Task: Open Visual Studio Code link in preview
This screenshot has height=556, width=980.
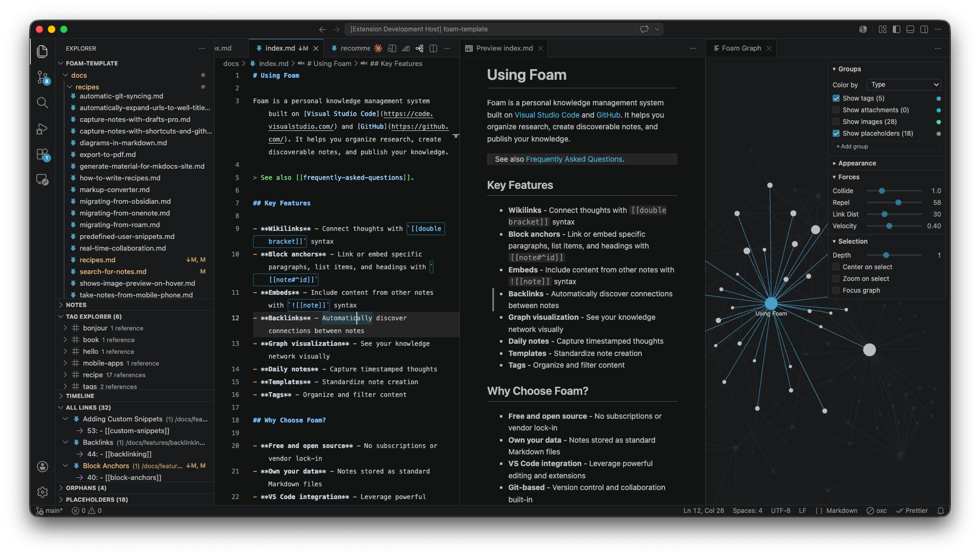Action: [547, 115]
